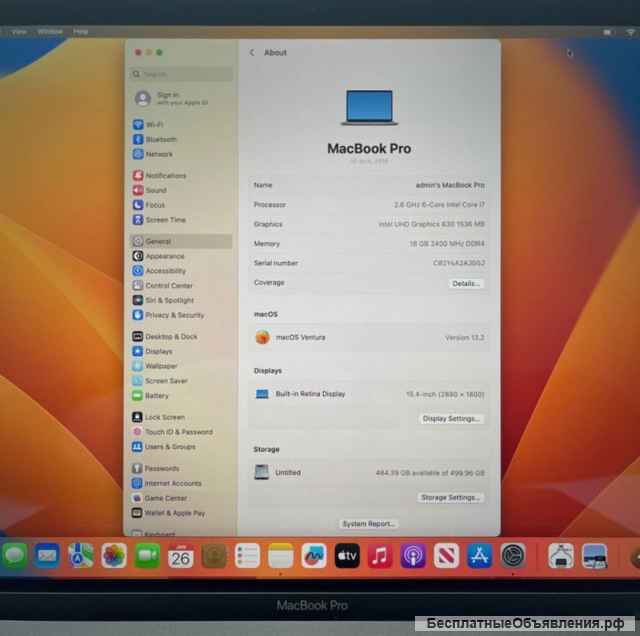Open Apple TV from the Dock
The width and height of the screenshot is (640, 636).
[347, 555]
